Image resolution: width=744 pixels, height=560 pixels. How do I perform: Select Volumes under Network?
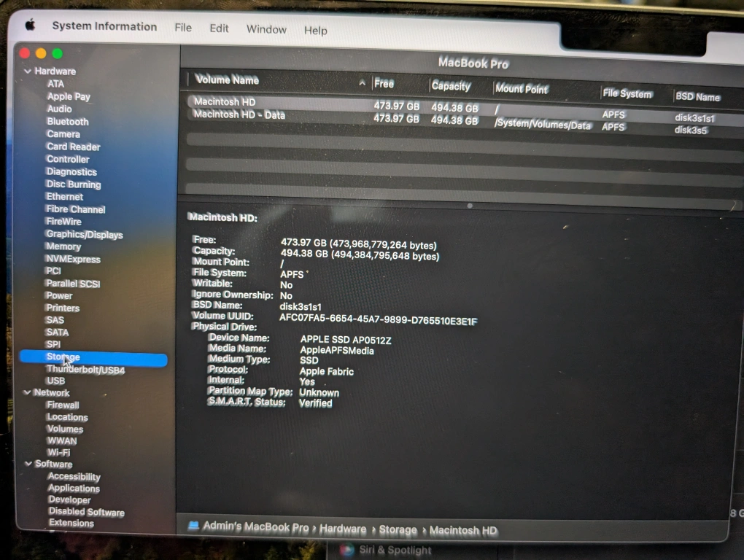[x=65, y=429]
